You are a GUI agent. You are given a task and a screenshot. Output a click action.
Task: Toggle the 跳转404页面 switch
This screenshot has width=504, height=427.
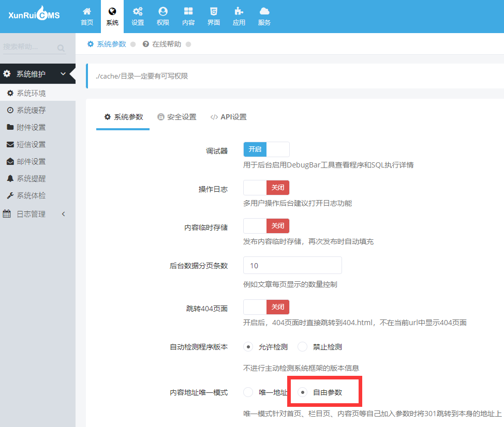point(266,307)
